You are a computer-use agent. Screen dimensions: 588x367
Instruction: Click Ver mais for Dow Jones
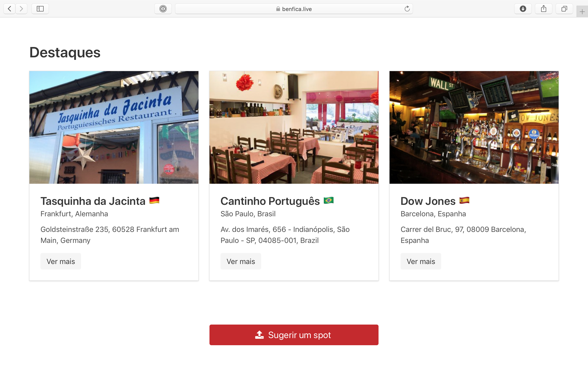pos(421,261)
